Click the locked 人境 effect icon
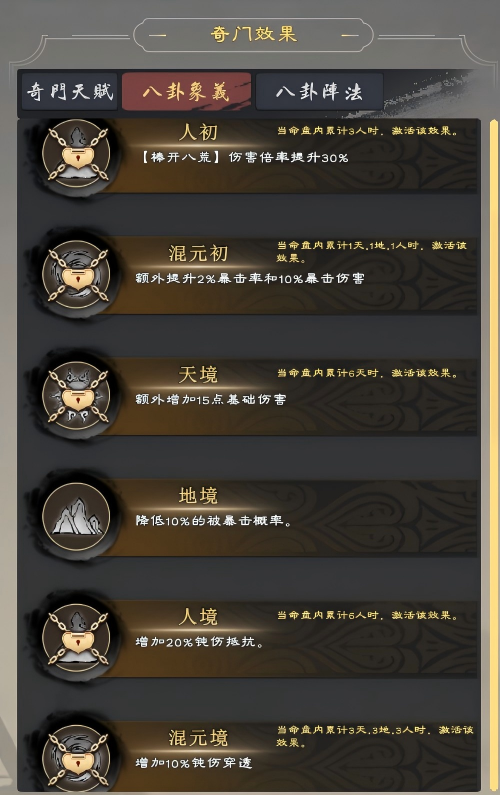The height and width of the screenshot is (795, 500). pyautogui.click(x=76, y=638)
